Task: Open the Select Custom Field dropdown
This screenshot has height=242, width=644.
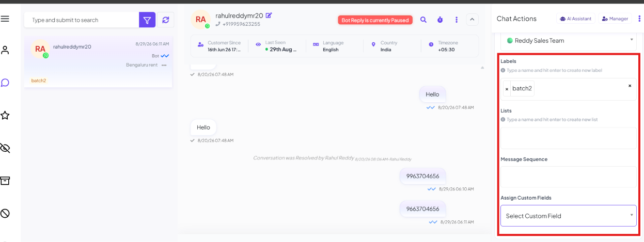Action: pos(568,216)
